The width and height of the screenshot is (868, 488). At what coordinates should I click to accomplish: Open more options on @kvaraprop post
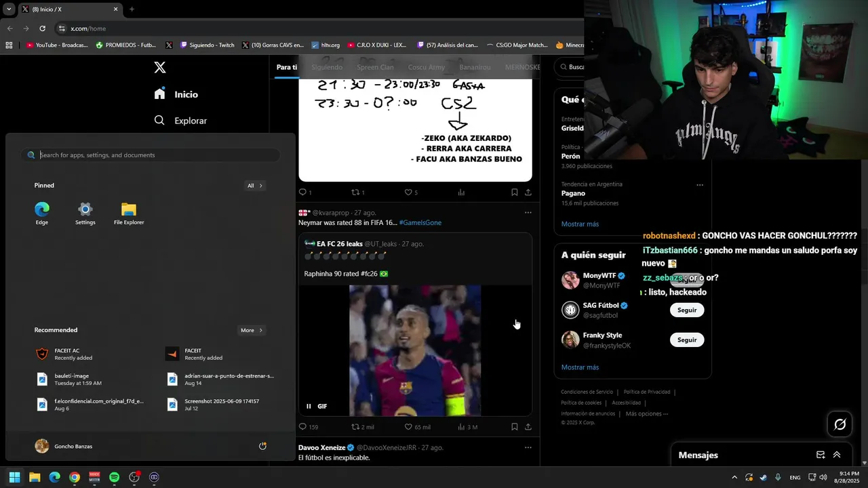coord(528,212)
